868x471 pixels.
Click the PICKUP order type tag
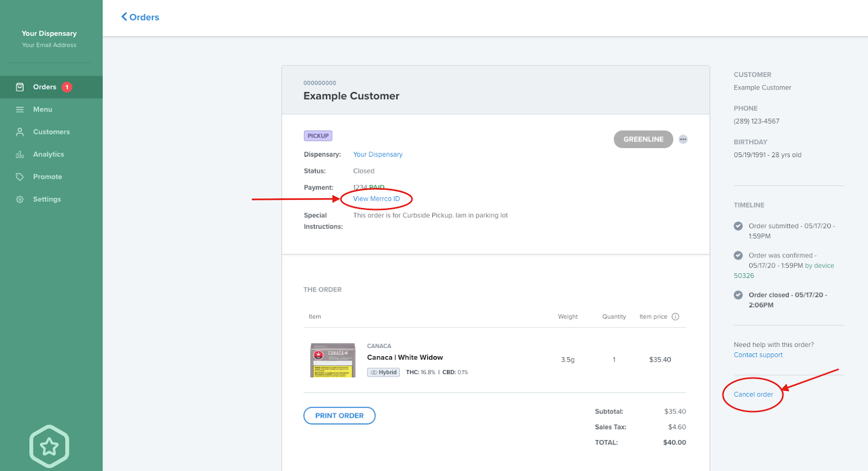tap(318, 136)
